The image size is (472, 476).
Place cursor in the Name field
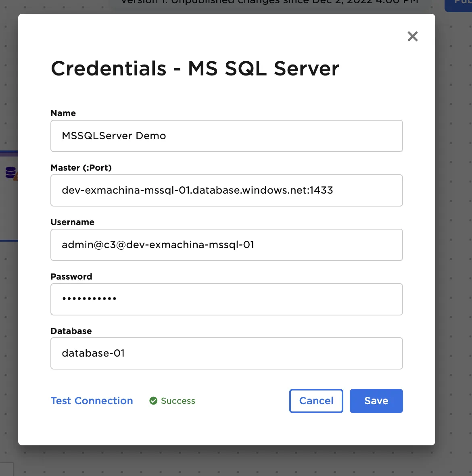click(227, 136)
